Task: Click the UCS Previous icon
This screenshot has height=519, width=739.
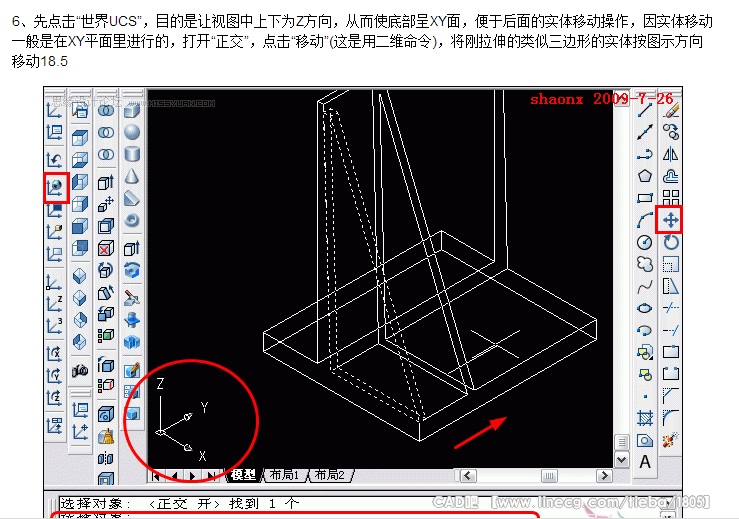Action: [54, 160]
